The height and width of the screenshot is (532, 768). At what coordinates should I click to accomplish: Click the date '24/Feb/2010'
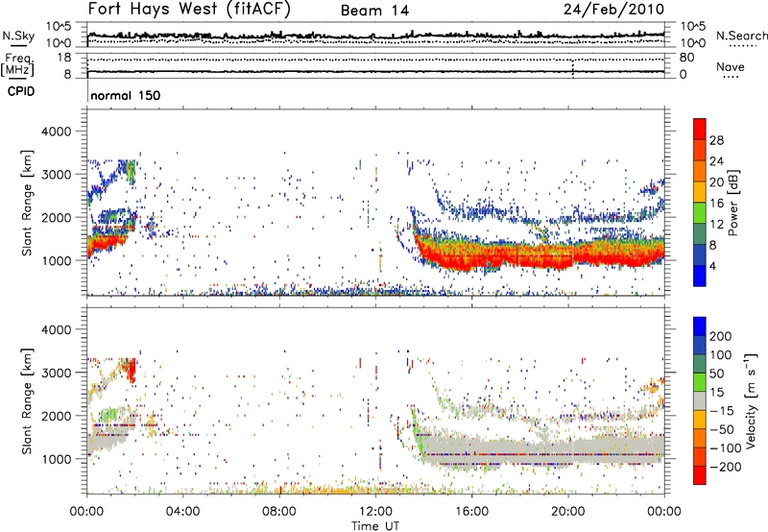[613, 10]
